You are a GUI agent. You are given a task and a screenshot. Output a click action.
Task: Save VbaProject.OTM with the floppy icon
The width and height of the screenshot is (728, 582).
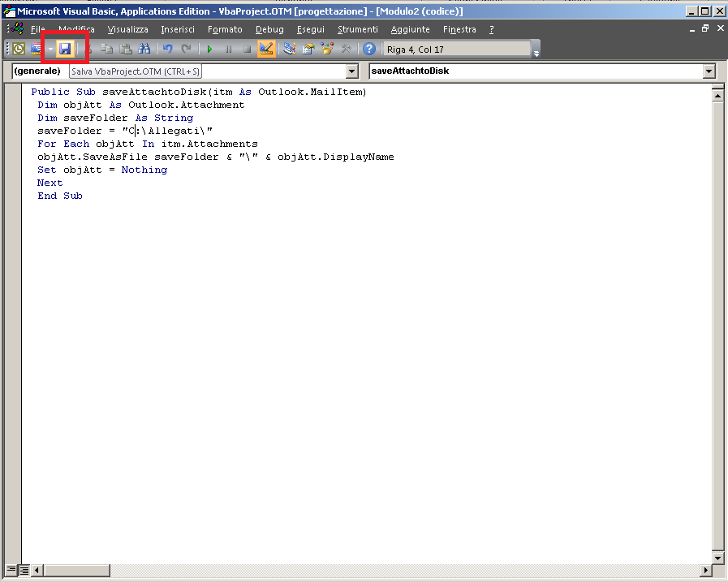click(x=65, y=49)
